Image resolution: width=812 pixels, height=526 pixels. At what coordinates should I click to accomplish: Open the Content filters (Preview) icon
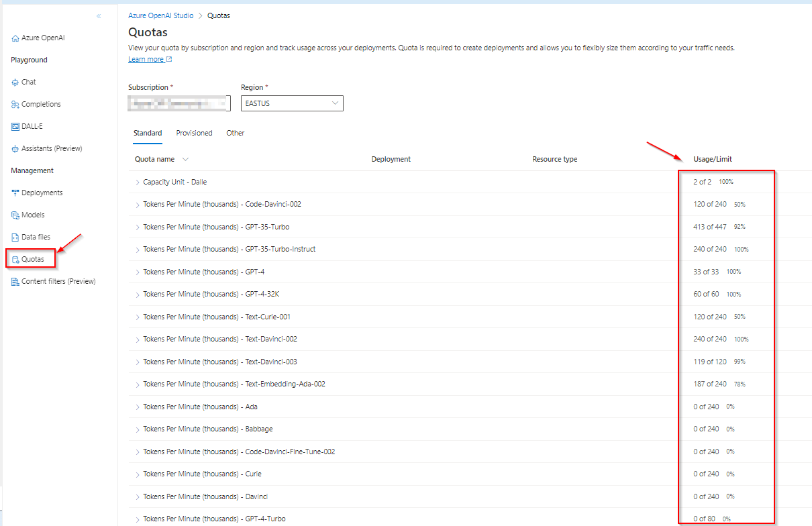(x=15, y=281)
